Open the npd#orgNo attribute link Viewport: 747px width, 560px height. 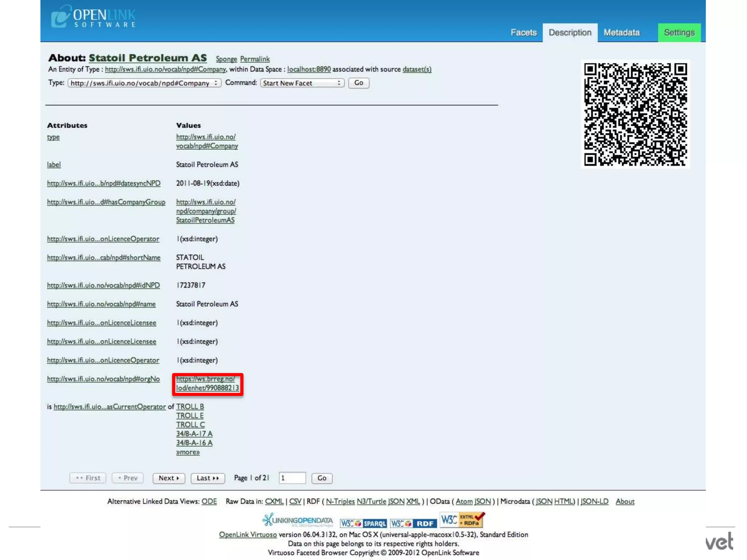[103, 379]
